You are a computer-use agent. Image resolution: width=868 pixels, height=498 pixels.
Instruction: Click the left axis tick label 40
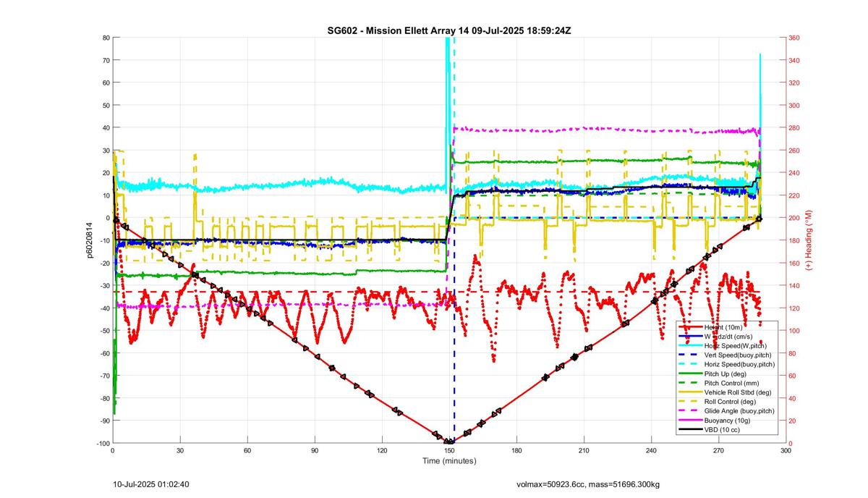[106, 128]
